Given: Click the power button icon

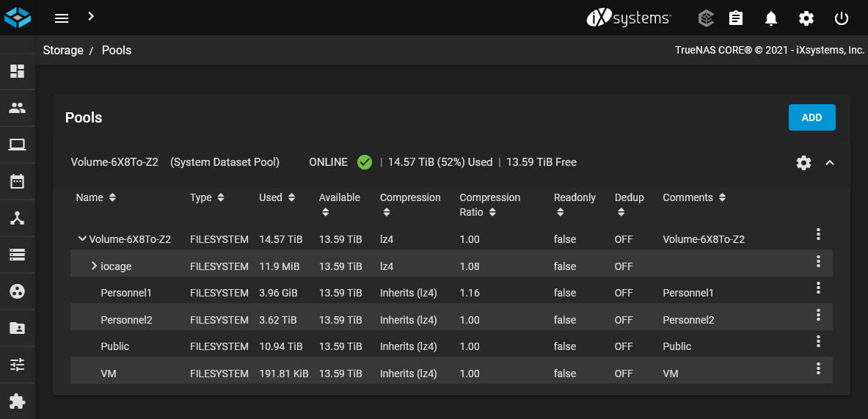Looking at the screenshot, I should 842,18.
